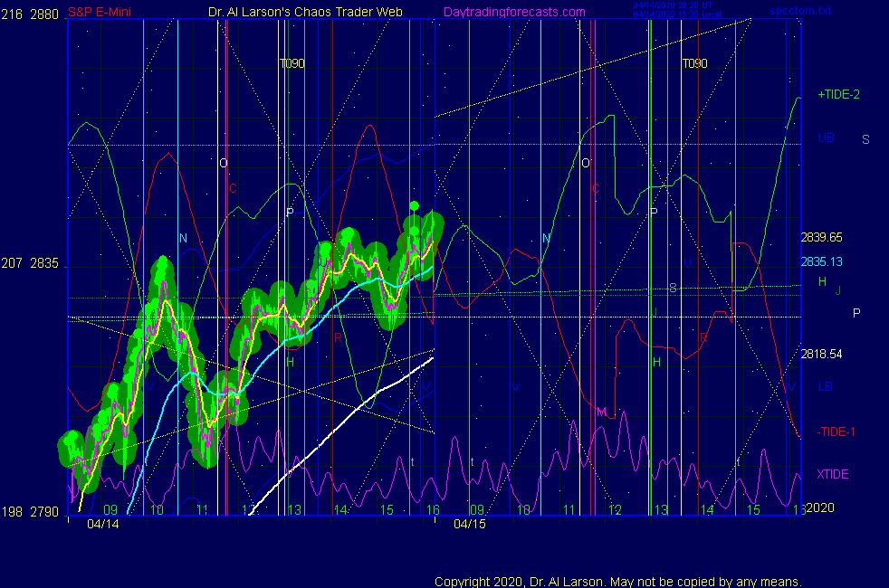Viewport: 889px width, 588px height.
Task: Select the 207 2835 price axis label
Action: pyautogui.click(x=30, y=263)
